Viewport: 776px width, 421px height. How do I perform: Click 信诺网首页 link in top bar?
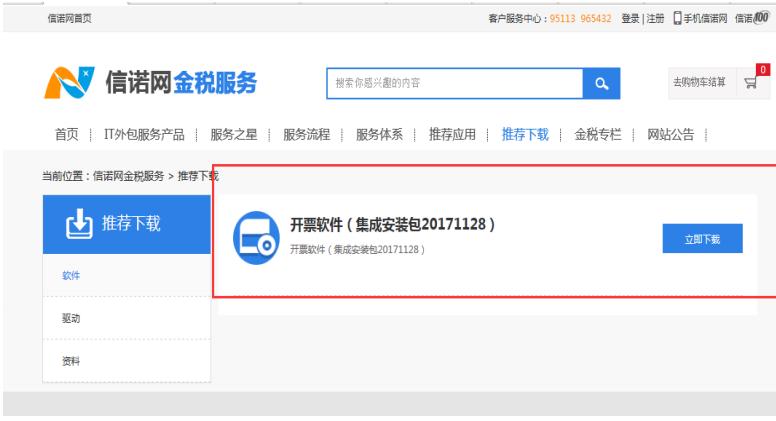click(x=69, y=18)
